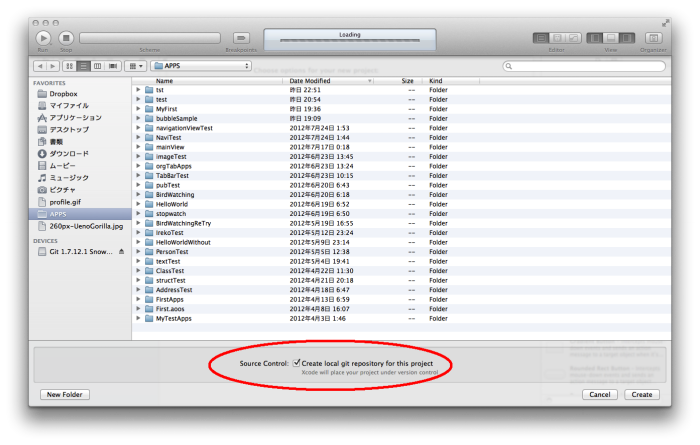Select マイファイル in the sidebar
700x445 pixels.
[x=80, y=105]
